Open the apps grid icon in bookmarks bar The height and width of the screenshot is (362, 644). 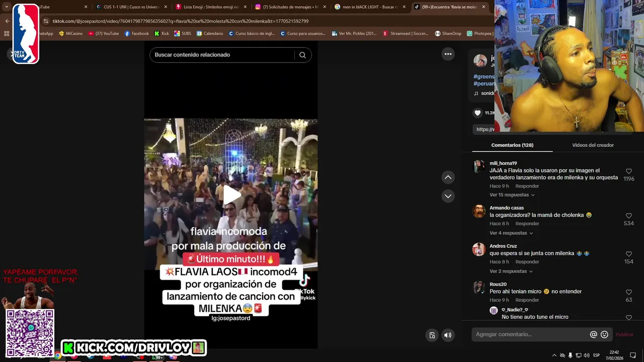(7, 34)
